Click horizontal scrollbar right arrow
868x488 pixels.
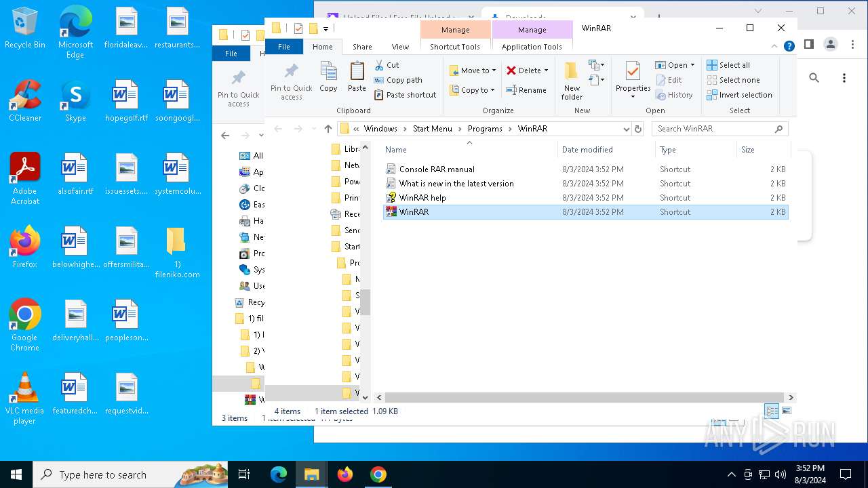791,398
